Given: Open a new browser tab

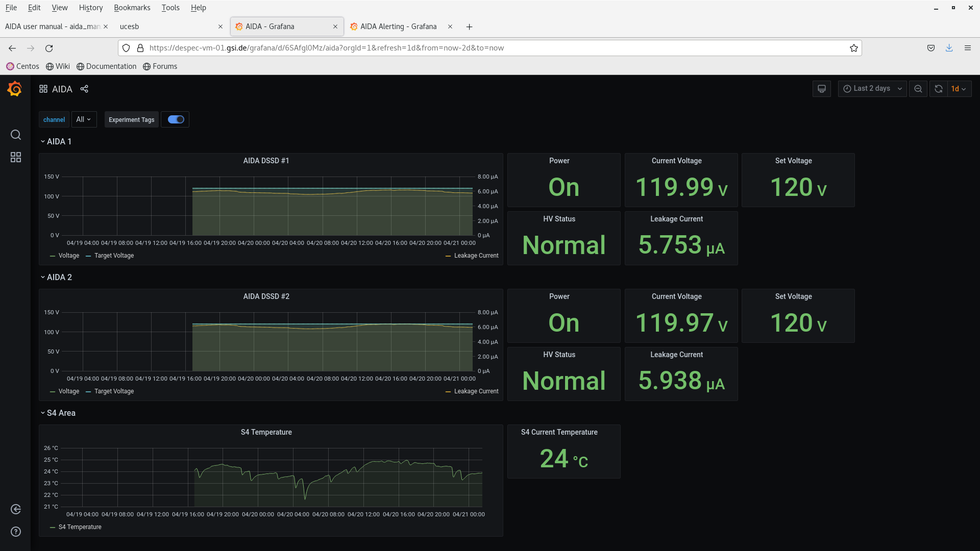Looking at the screenshot, I should 470,27.
